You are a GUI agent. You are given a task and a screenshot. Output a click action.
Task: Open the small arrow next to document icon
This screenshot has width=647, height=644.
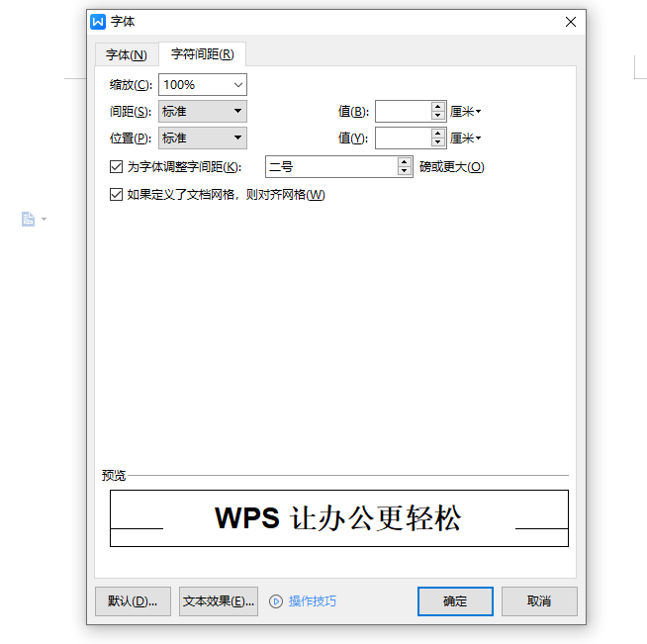[45, 219]
